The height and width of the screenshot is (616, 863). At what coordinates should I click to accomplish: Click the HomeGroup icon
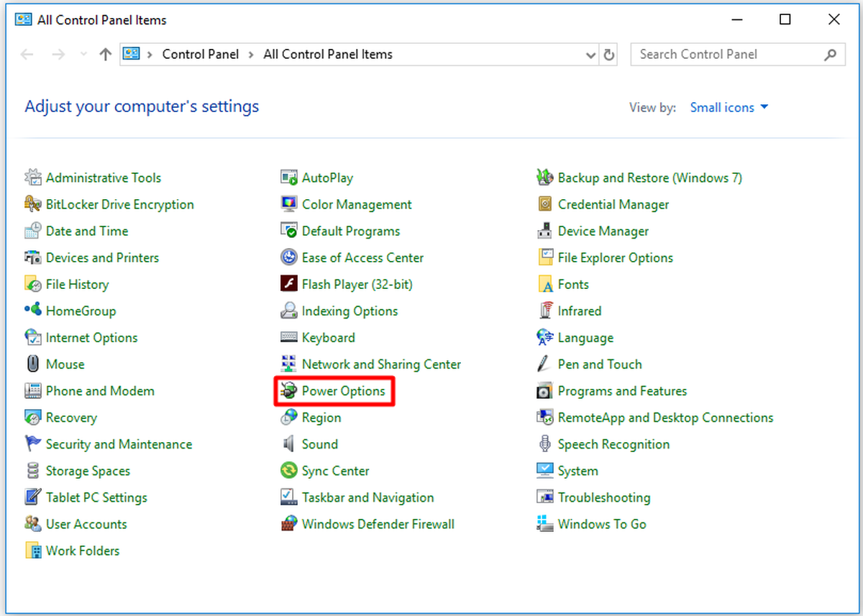coord(32,311)
